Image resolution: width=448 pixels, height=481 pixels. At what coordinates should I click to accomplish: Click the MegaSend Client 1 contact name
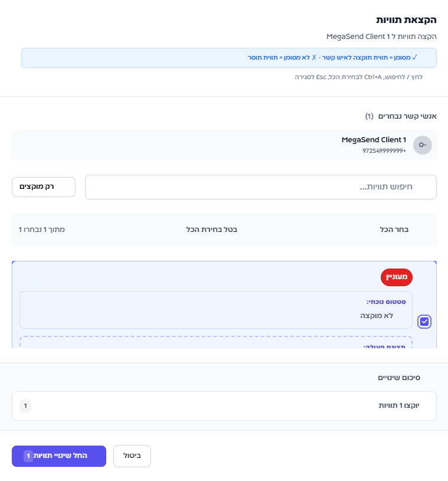click(x=374, y=140)
